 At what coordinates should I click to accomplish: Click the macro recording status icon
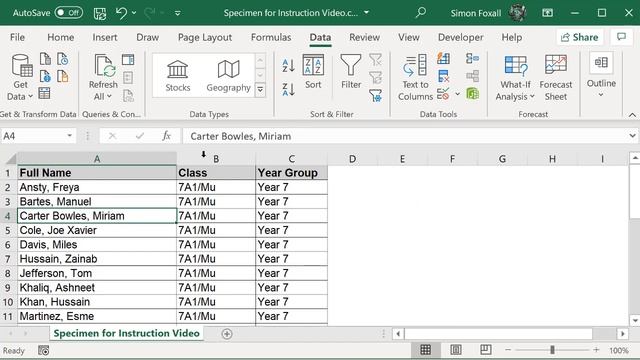(43, 350)
